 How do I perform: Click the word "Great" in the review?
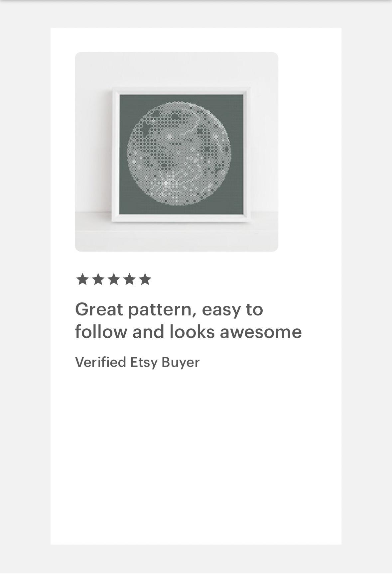click(99, 309)
